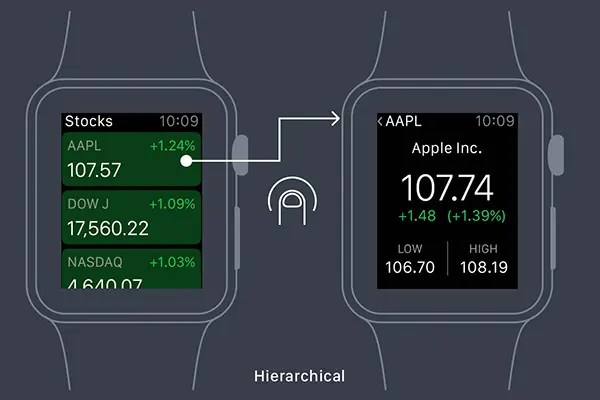This screenshot has height=400, width=600.
Task: Click the side button on the left watch
Action: (237, 238)
